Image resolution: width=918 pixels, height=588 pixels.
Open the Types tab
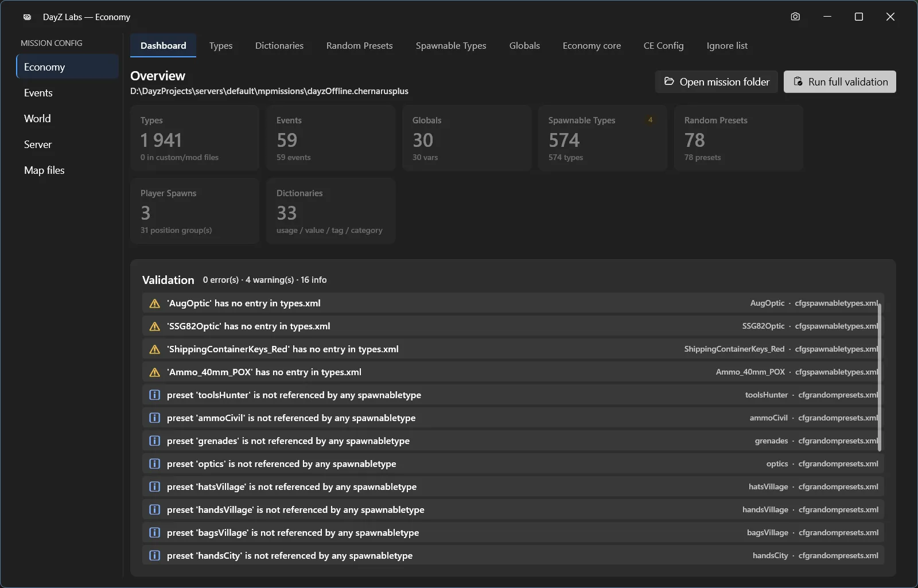coord(221,46)
